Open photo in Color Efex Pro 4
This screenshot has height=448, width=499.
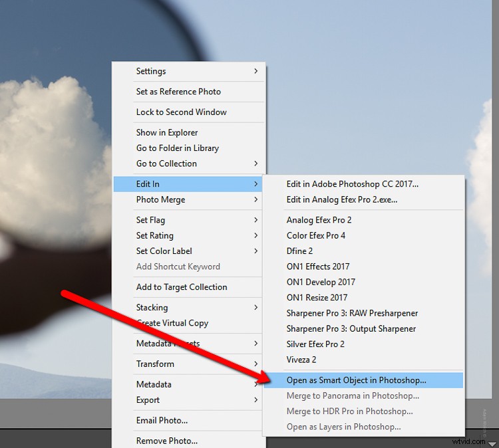363,235
